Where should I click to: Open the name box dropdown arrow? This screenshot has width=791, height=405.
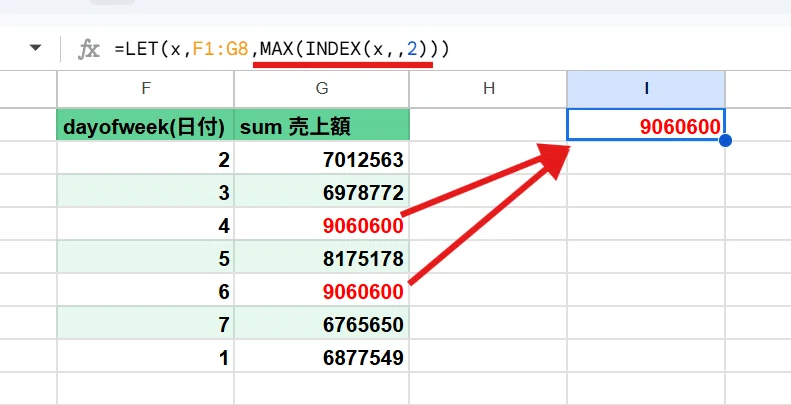(35, 48)
